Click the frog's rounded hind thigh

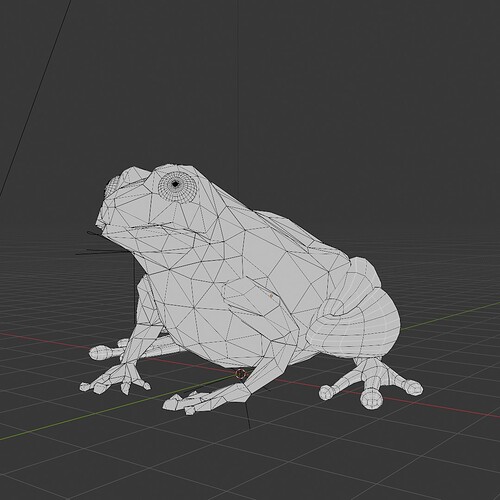(x=354, y=324)
